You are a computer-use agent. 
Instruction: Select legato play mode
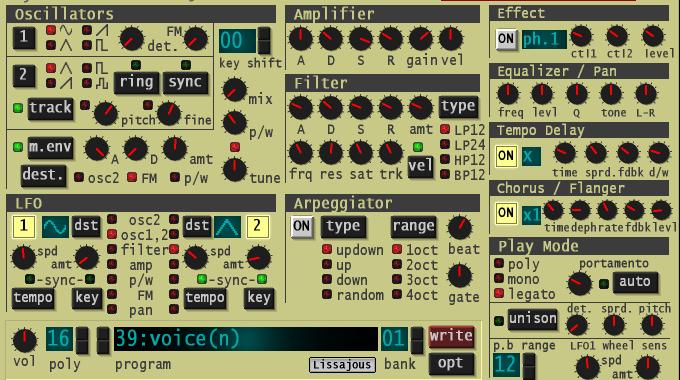click(499, 293)
